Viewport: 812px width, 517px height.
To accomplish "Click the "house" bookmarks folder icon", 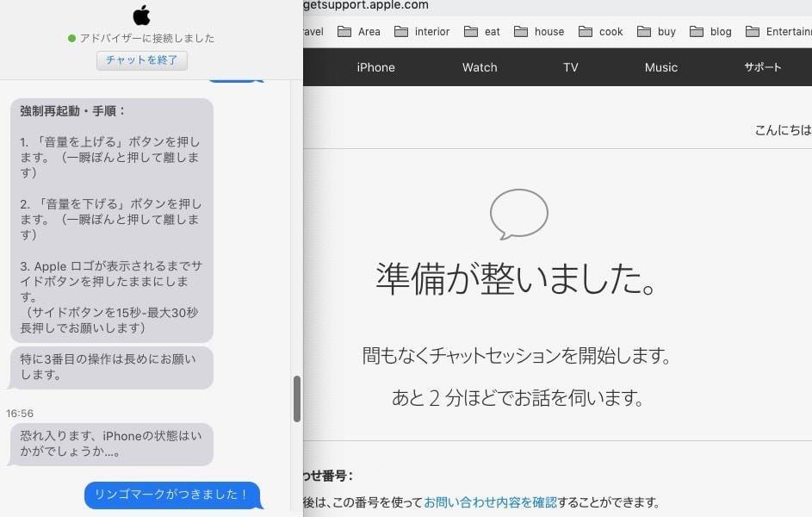I will click(521, 31).
